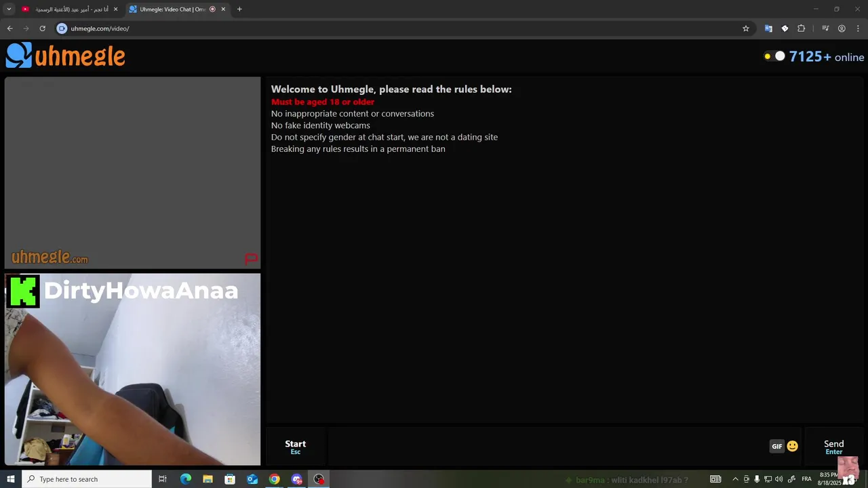This screenshot has height=488, width=868.
Task: Launch Microsoft Edge from taskbar
Action: click(185, 479)
